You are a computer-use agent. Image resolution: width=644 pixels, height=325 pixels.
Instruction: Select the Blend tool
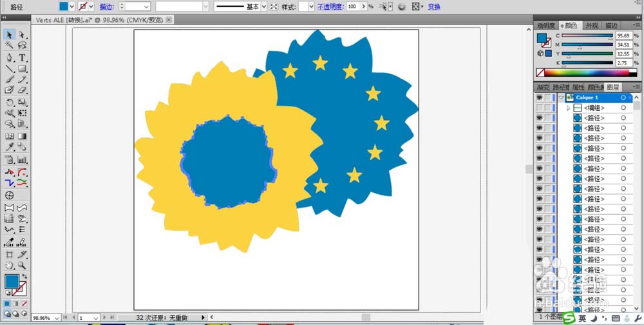pos(22,147)
